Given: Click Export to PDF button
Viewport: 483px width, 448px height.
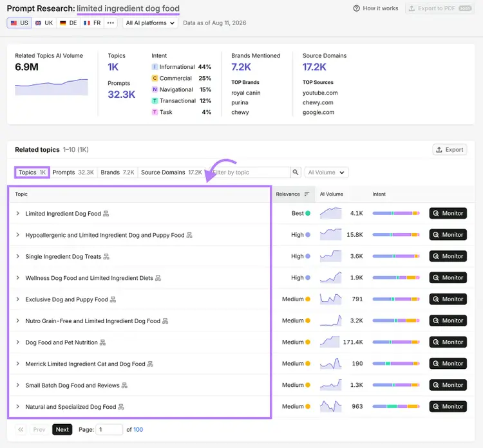Looking at the screenshot, I should (x=440, y=8).
